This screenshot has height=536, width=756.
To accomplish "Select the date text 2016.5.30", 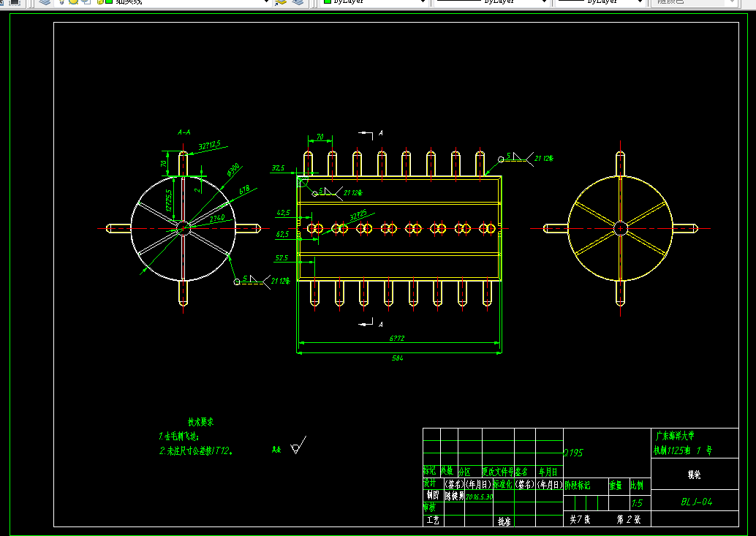I will point(479,497).
